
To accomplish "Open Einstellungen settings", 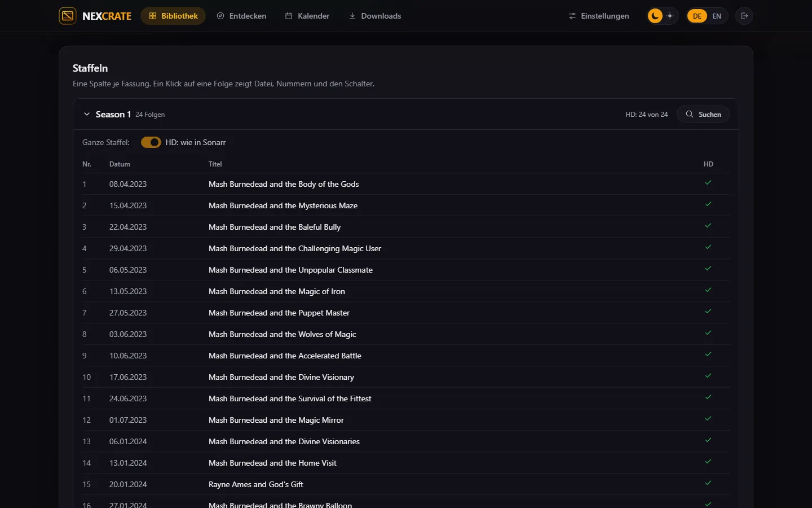I will [599, 16].
